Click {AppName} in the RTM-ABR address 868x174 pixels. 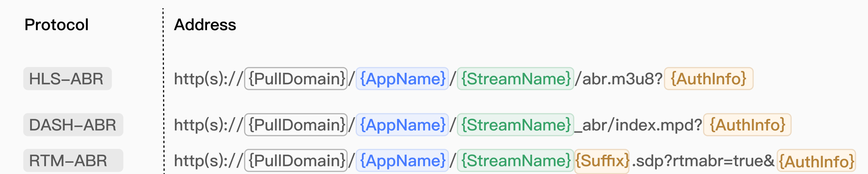click(x=402, y=160)
